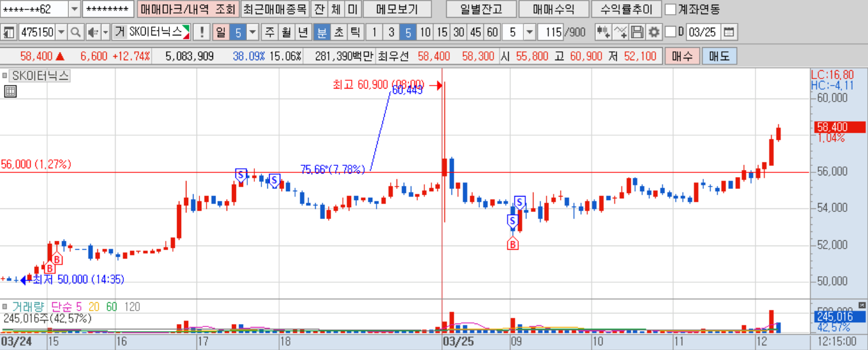868x350 pixels.
Task: Open the calendar date picker icon
Action: (x=729, y=32)
